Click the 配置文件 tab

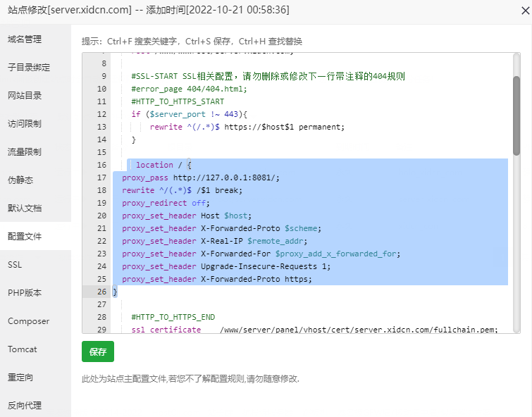tap(25, 237)
